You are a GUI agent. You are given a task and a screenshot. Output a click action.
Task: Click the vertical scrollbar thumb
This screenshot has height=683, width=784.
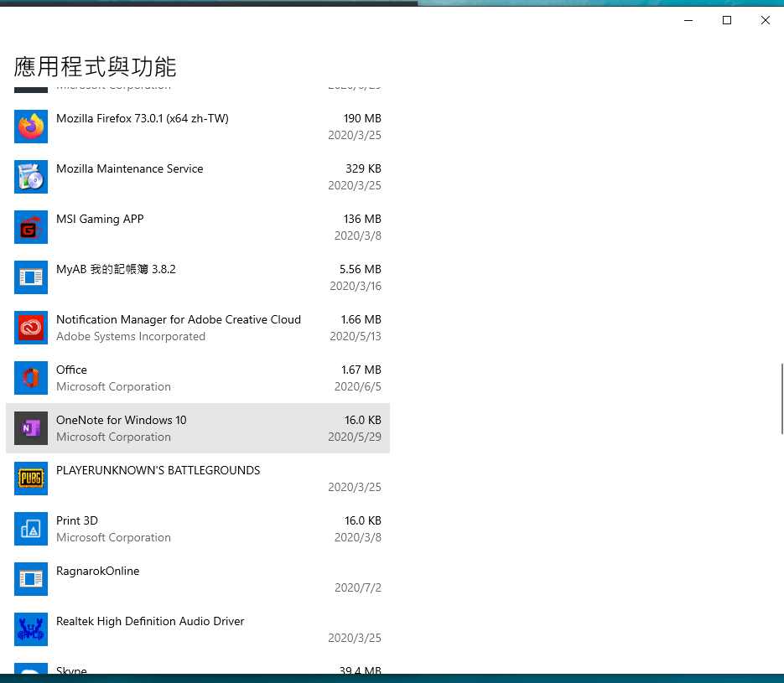tap(781, 399)
